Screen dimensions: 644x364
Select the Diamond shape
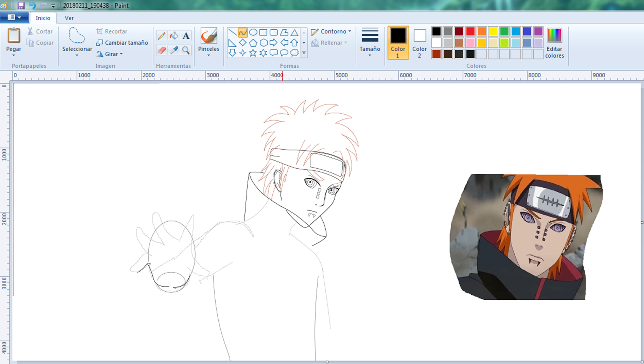tap(243, 43)
